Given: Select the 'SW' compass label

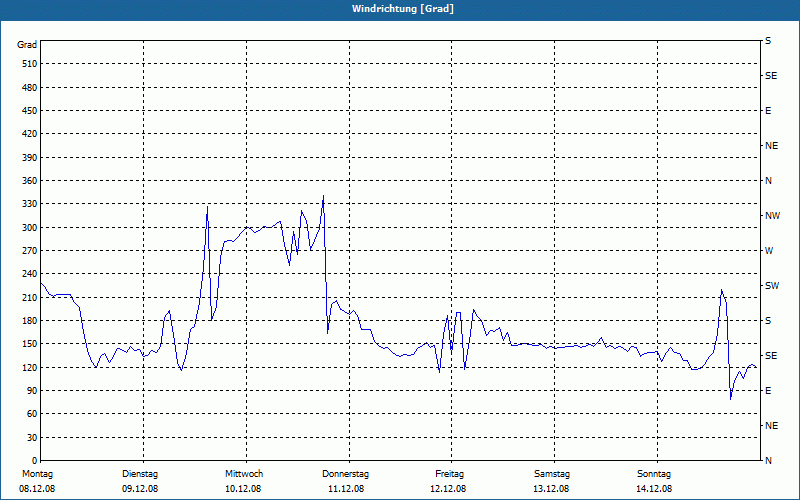Looking at the screenshot, I should (772, 286).
